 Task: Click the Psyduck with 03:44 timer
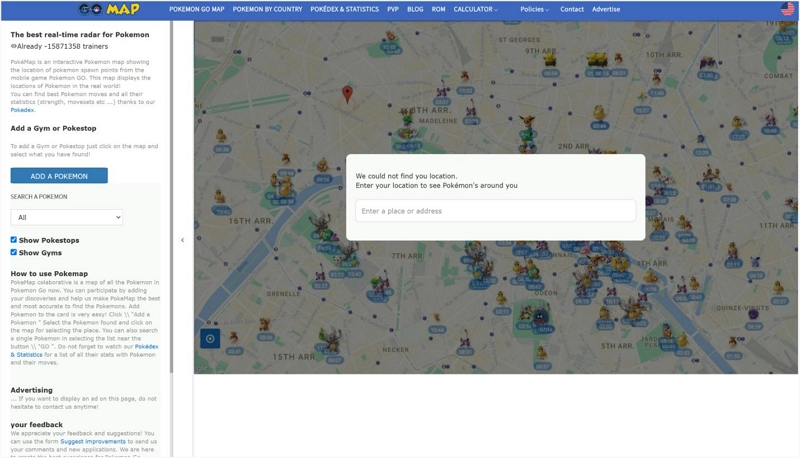tap(599, 113)
